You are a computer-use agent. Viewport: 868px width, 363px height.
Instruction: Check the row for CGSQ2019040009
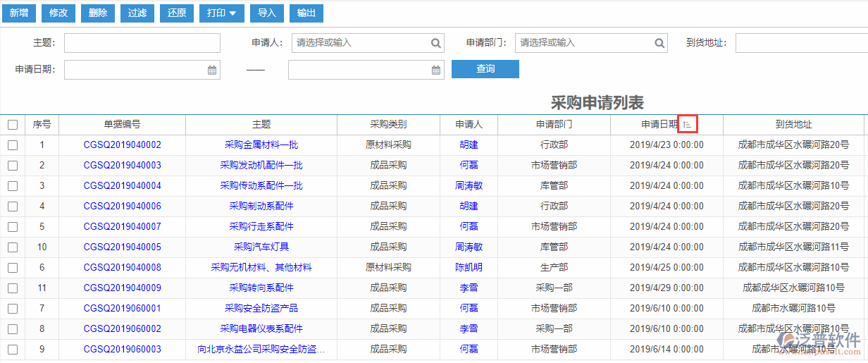pyautogui.click(x=13, y=288)
